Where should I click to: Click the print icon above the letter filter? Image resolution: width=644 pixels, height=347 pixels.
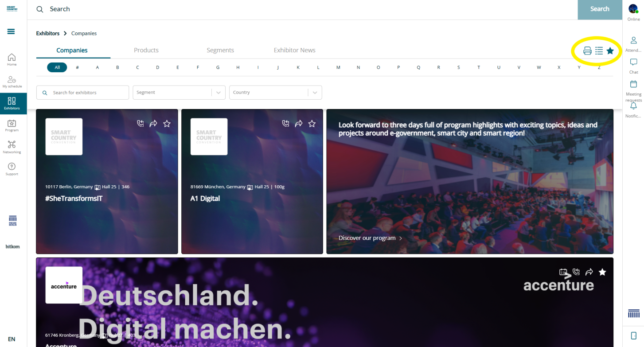(x=587, y=51)
